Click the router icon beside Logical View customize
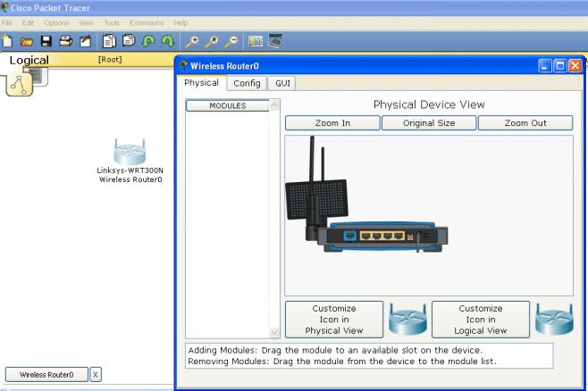Viewport: 588px width, 391px height. coord(554,320)
